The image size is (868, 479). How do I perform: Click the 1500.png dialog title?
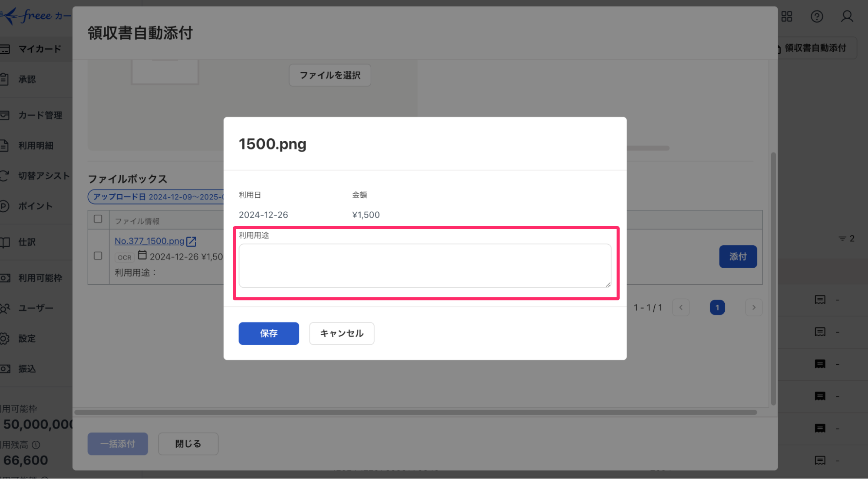tap(273, 144)
